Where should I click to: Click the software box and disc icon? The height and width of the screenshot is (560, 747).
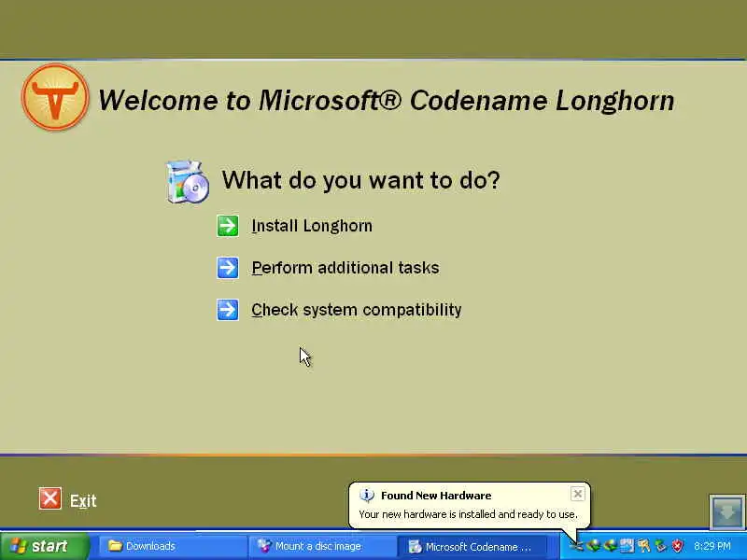click(188, 182)
